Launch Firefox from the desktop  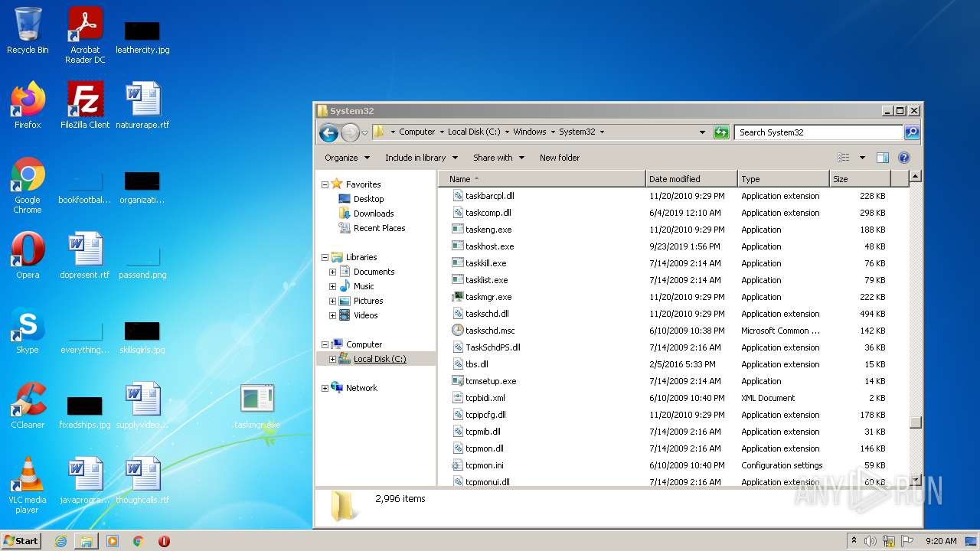tap(28, 106)
